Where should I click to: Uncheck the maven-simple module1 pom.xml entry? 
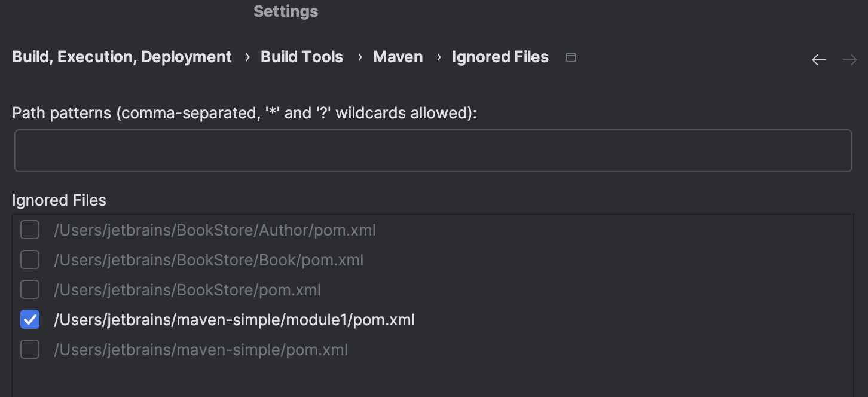pos(30,319)
